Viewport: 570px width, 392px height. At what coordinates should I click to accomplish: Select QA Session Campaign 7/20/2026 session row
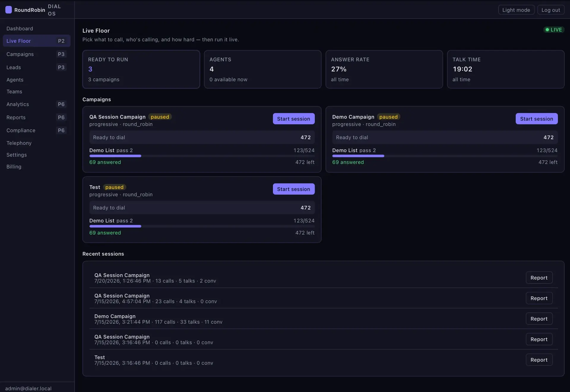point(323,278)
